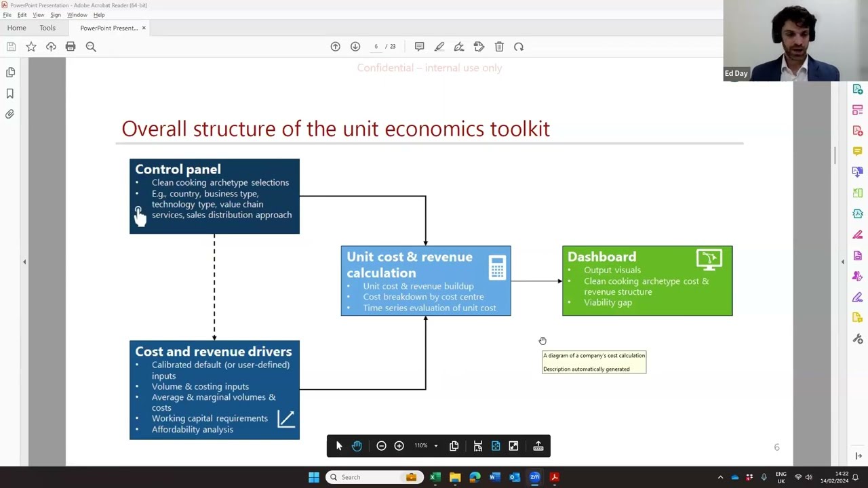This screenshot has height=488, width=868.
Task: Open the More Tools wrench icon
Action: tap(858, 339)
